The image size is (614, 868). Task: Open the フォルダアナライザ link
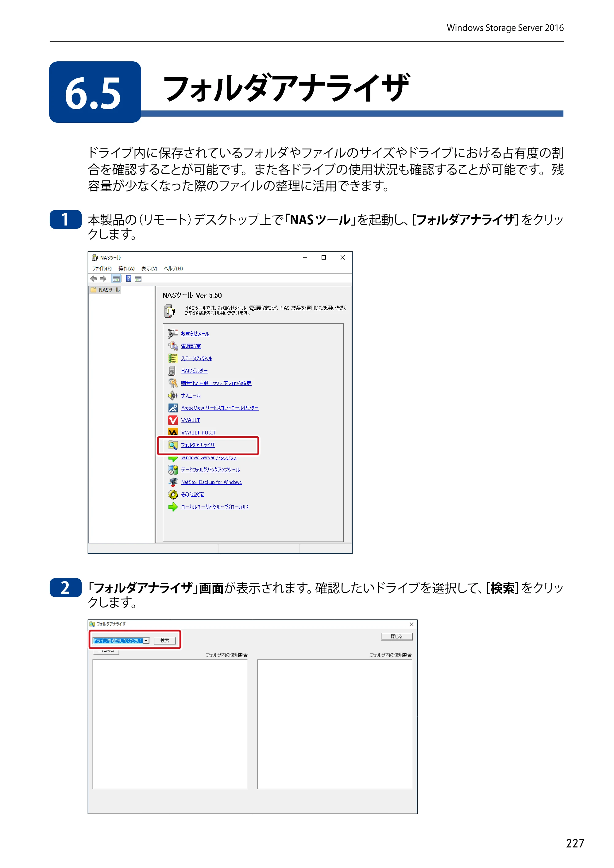(x=198, y=445)
